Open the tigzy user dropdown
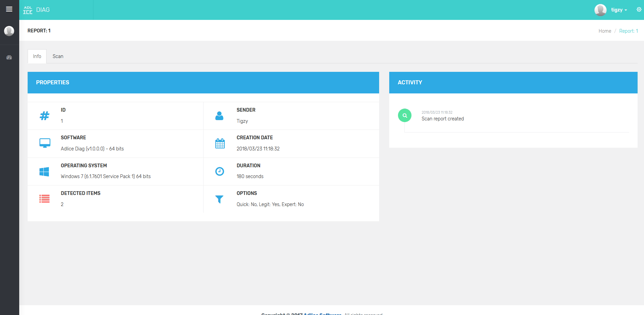This screenshot has height=315, width=644. [x=619, y=10]
